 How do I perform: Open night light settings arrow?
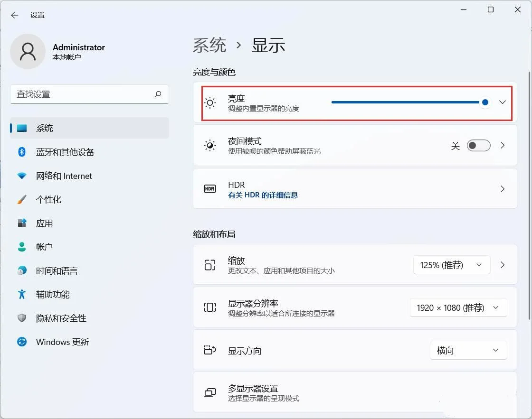[x=503, y=145]
